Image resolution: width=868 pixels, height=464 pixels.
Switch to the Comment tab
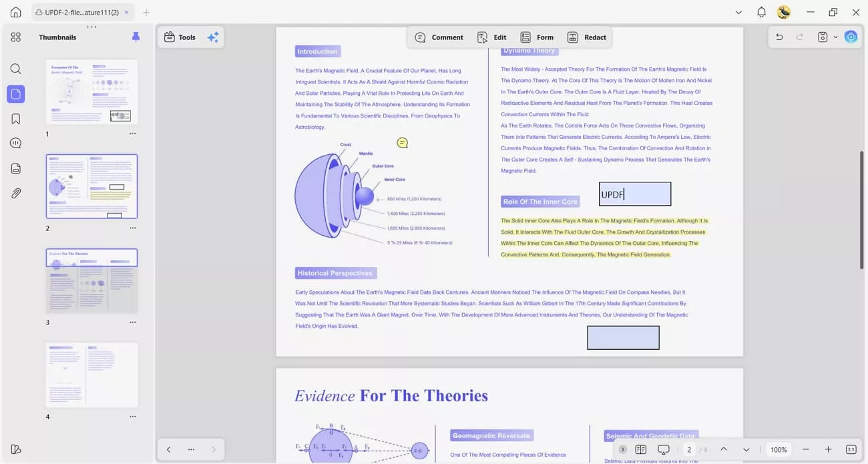[439, 37]
